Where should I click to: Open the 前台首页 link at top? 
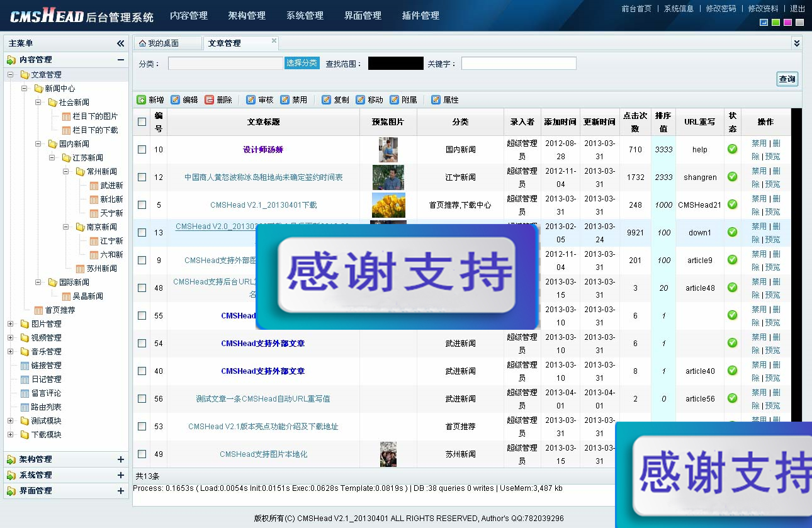pos(636,9)
